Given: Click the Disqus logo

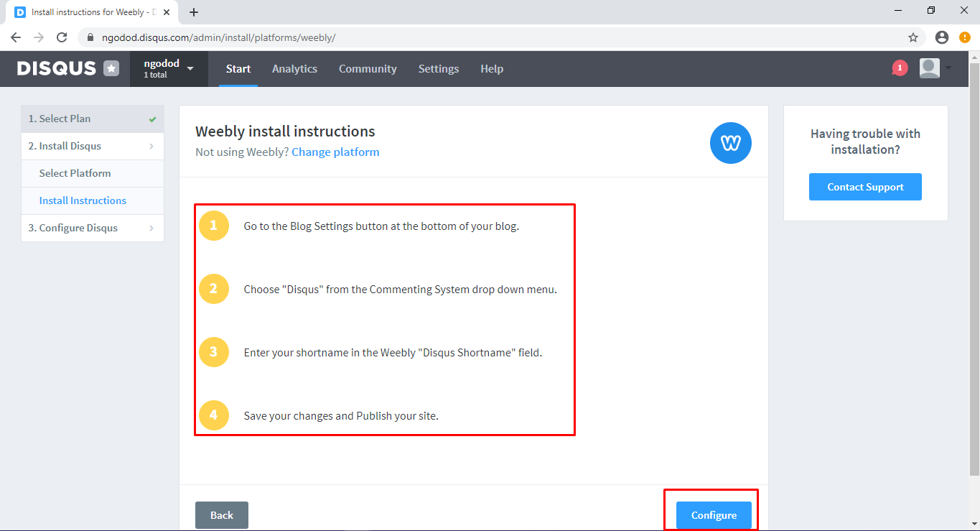Looking at the screenshot, I should 56,68.
